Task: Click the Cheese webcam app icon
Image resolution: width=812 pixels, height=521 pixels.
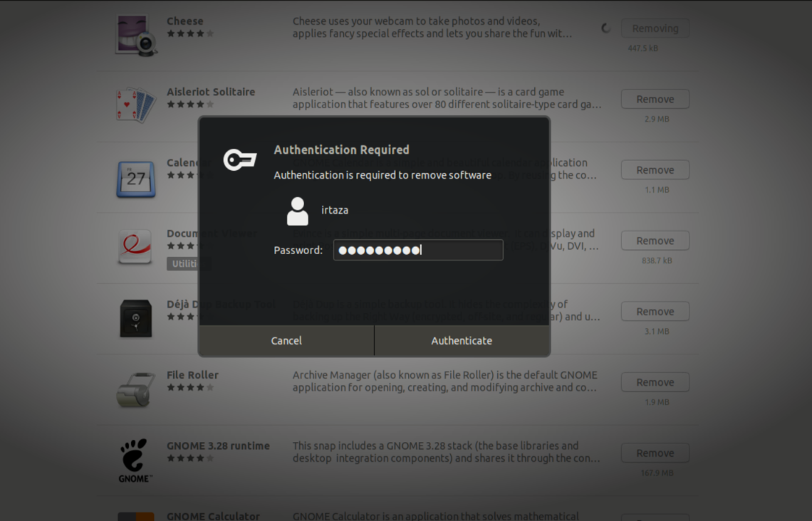Action: 135,35
